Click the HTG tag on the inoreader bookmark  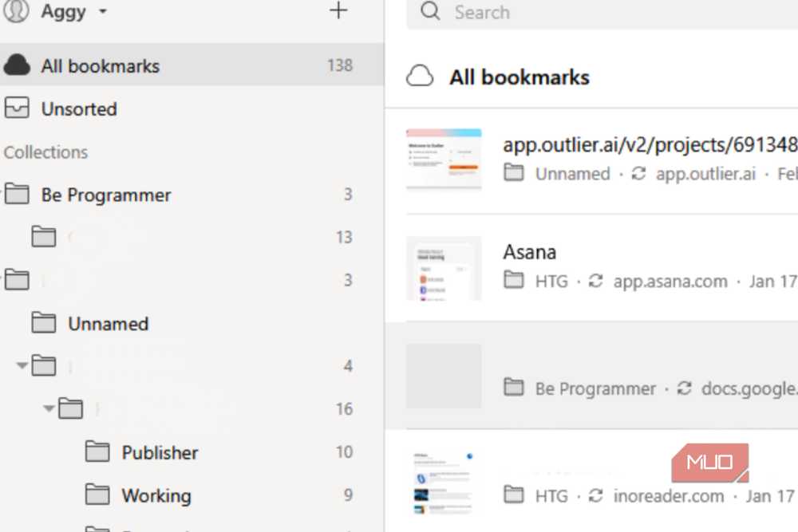coord(551,496)
